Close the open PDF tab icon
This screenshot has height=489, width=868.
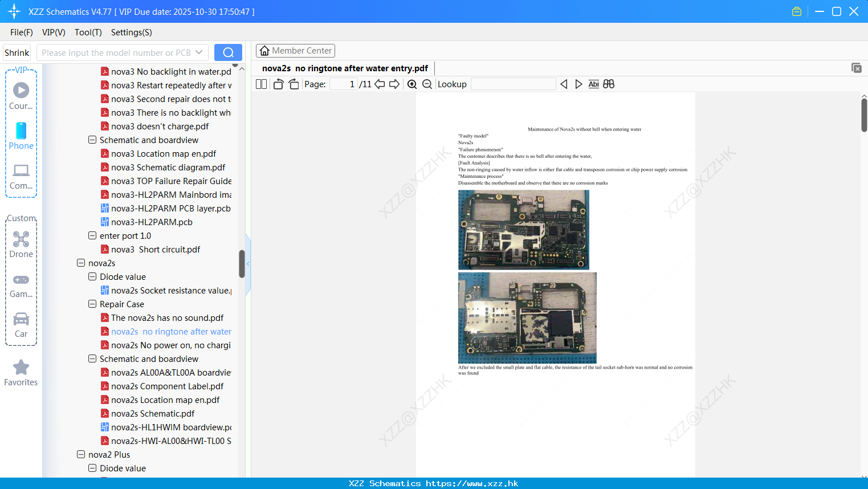856,68
